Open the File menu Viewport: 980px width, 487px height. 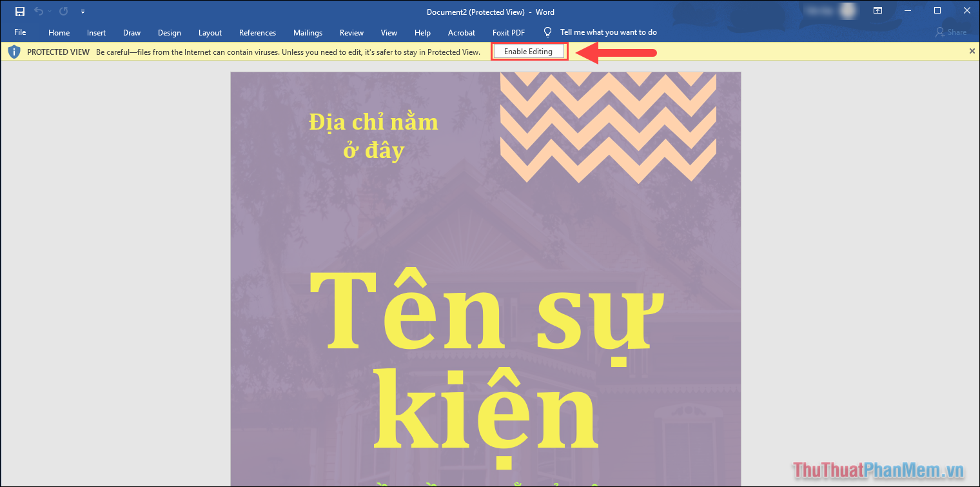tap(20, 32)
